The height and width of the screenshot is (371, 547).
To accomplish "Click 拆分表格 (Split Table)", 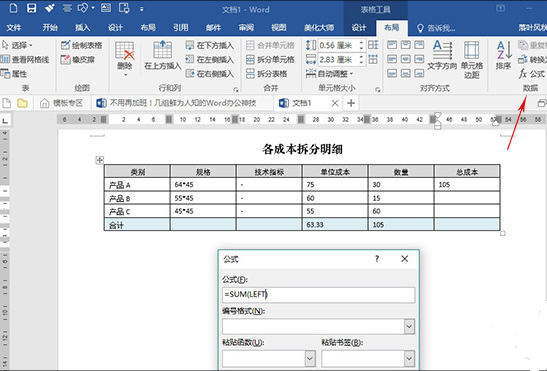I will 267,74.
